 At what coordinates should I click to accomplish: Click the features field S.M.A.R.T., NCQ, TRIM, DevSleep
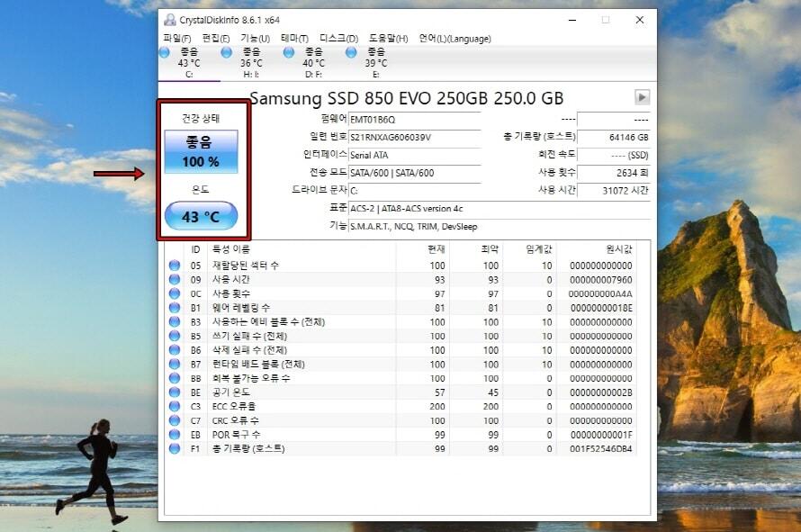[499, 227]
